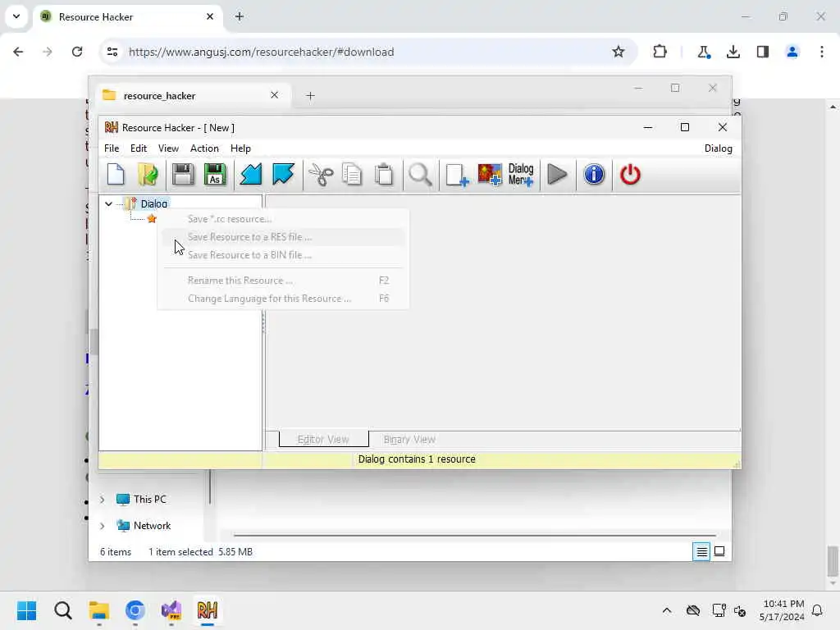Click the Explorer horizontal scrollbar

coord(475,535)
